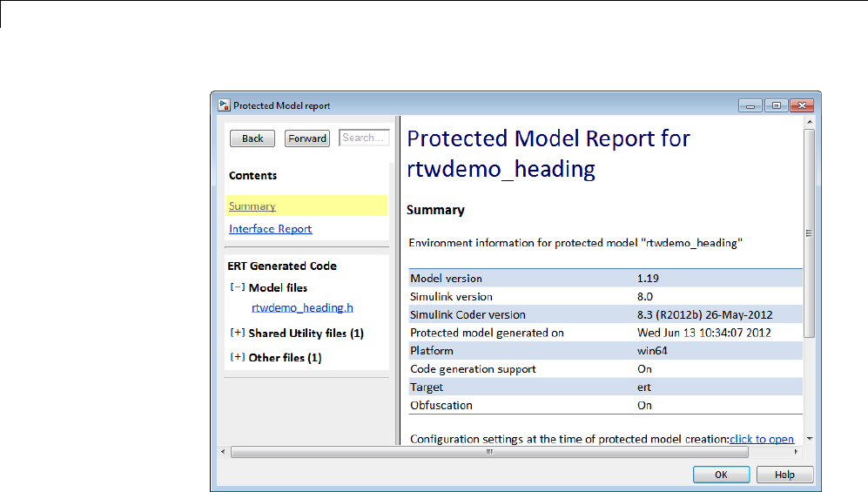
Task: Select the Model version value 1.19
Action: (x=648, y=279)
